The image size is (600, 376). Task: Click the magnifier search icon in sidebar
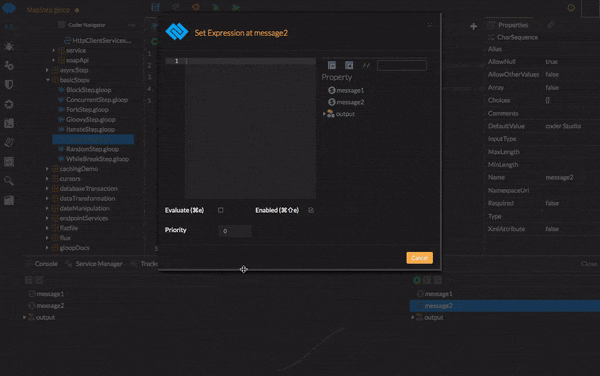pyautogui.click(x=9, y=181)
